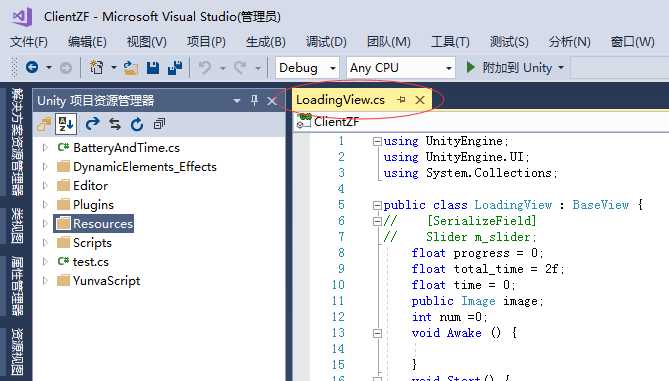This screenshot has height=381, width=669.
Task: Open the undo history dropdown arrow
Action: pyautogui.click(x=222, y=68)
